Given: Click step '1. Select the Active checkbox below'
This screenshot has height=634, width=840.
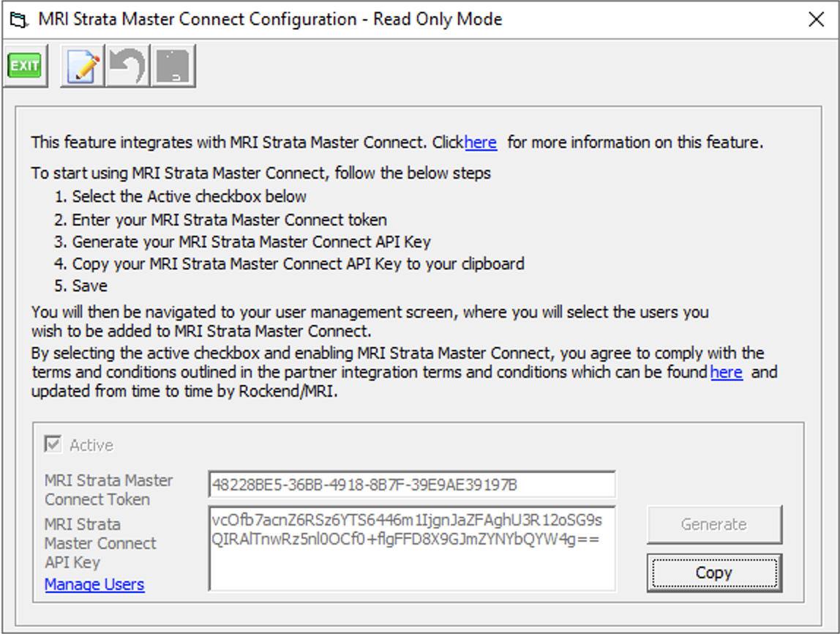Looking at the screenshot, I should 181,196.
